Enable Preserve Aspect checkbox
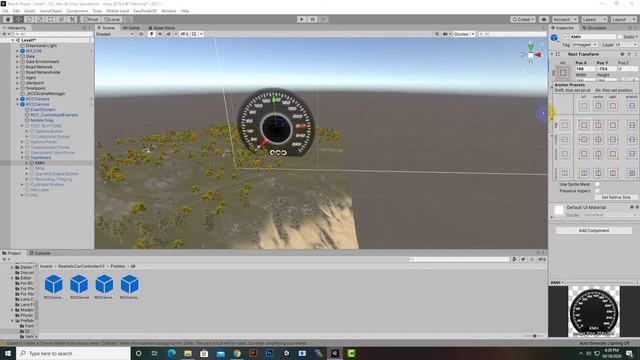The width and height of the screenshot is (640, 360). [x=597, y=191]
